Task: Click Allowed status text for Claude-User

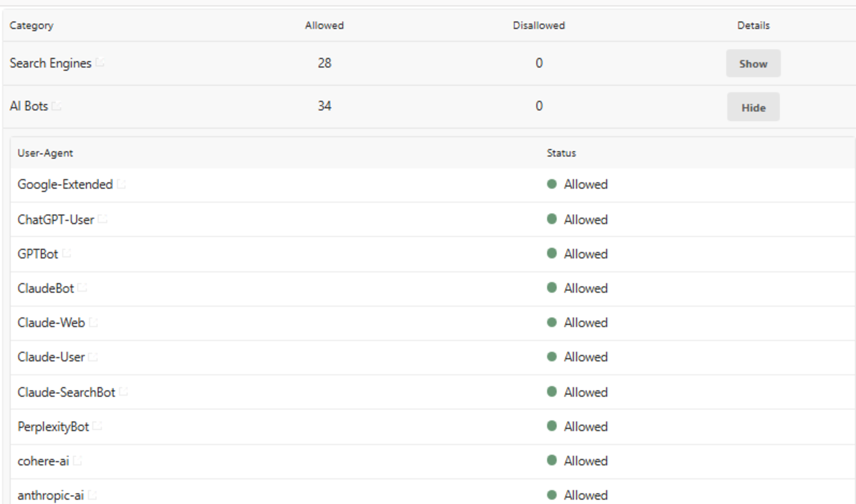Action: 586,357
